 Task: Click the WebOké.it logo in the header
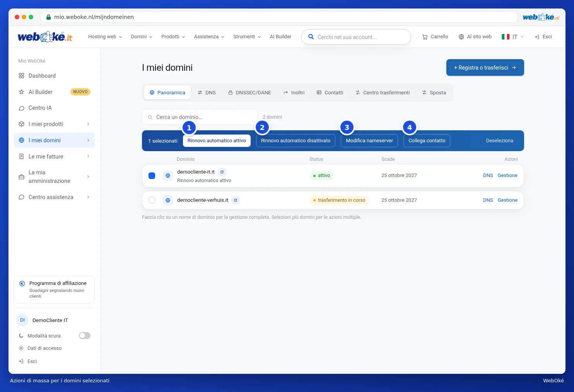(45, 37)
